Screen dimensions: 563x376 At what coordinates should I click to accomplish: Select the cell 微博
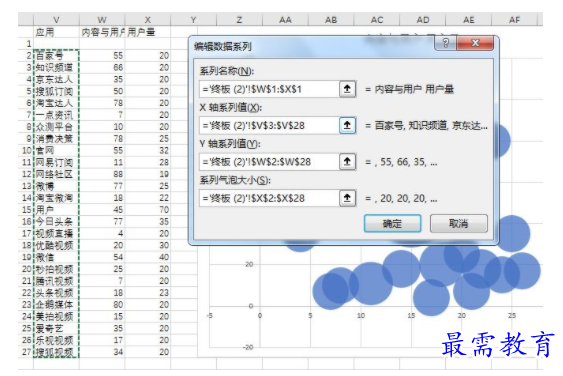click(x=56, y=186)
